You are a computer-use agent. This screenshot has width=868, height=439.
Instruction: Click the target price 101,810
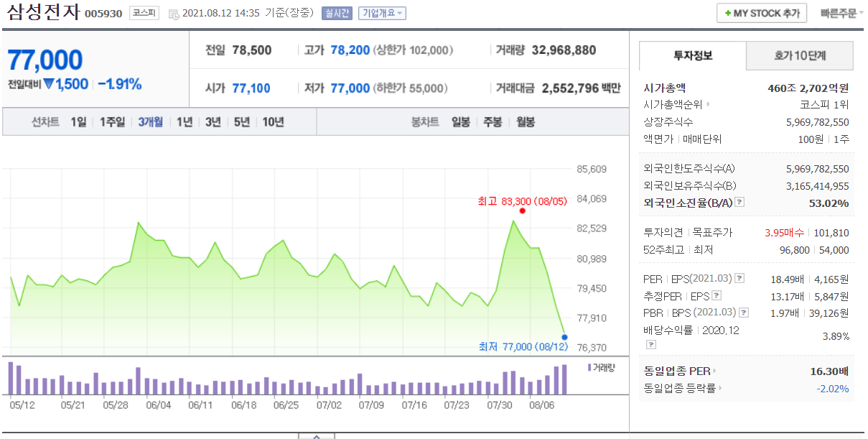coord(832,233)
